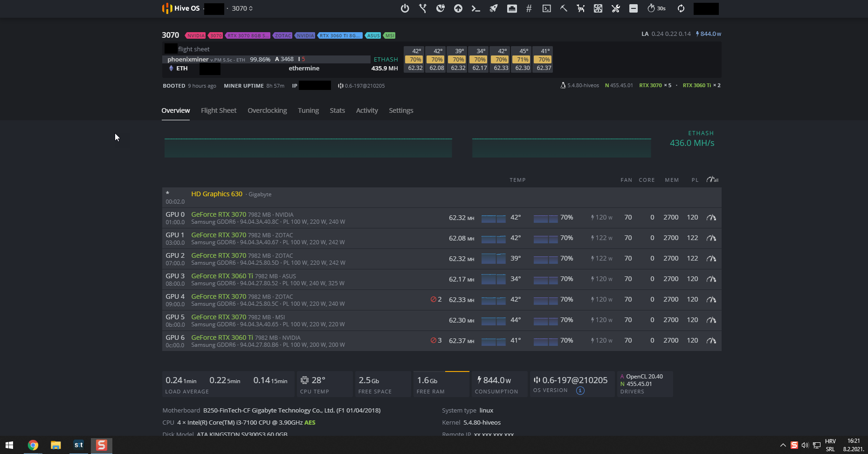Switch to the Overclocking tab
Screen dimensions: 868x454
(267, 110)
